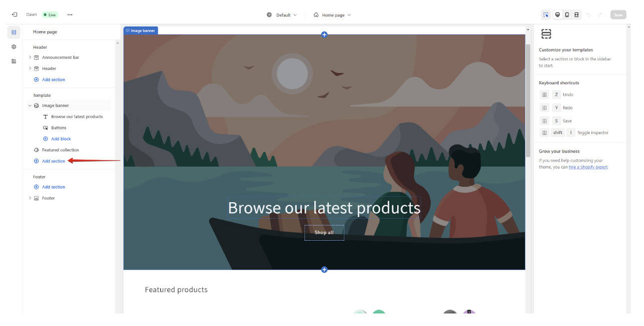Screen dimensions: 644x326
Task: Expand the Footer section
Action: [x=30, y=198]
